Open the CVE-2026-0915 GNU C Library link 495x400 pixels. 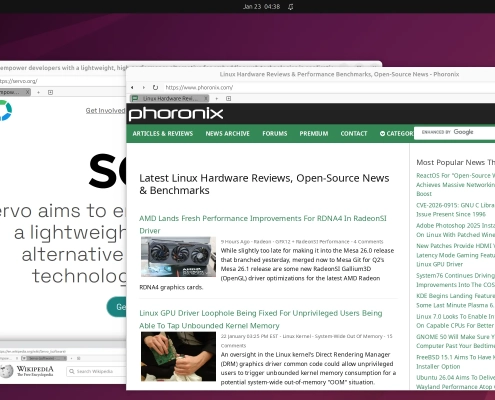click(455, 210)
